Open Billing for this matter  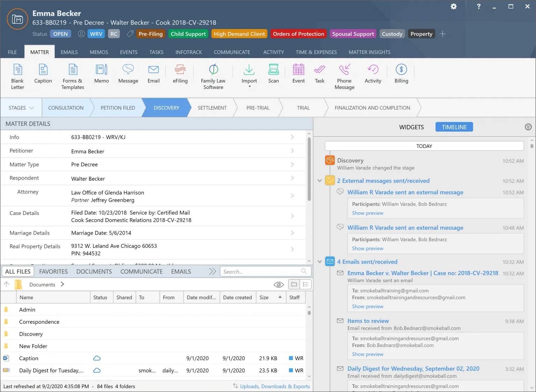pos(401,74)
